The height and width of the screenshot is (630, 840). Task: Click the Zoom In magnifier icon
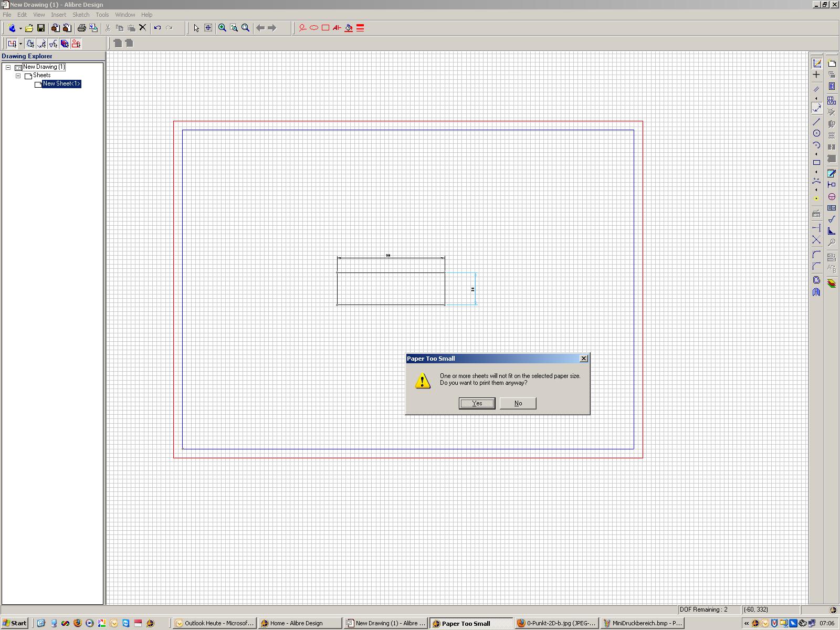coord(222,28)
